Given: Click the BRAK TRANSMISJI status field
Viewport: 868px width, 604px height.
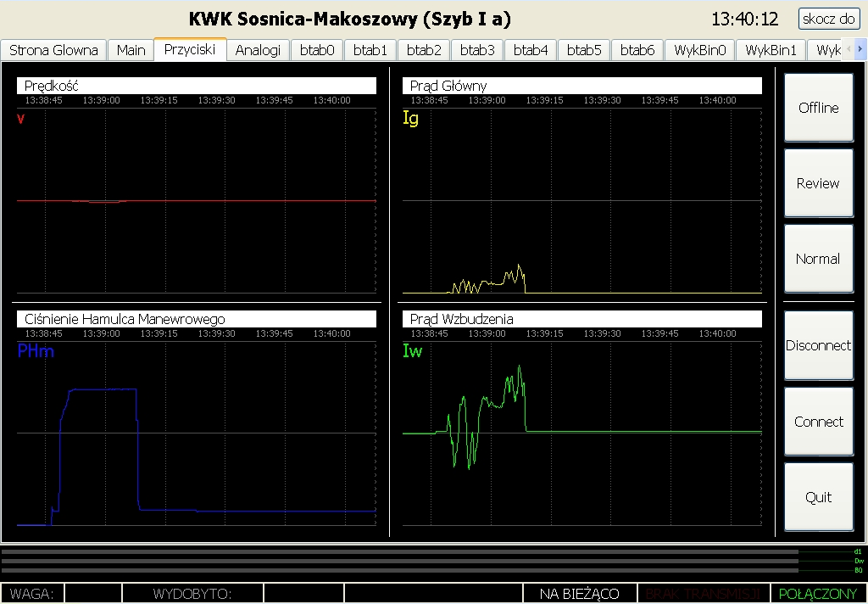Looking at the screenshot, I should [x=703, y=594].
